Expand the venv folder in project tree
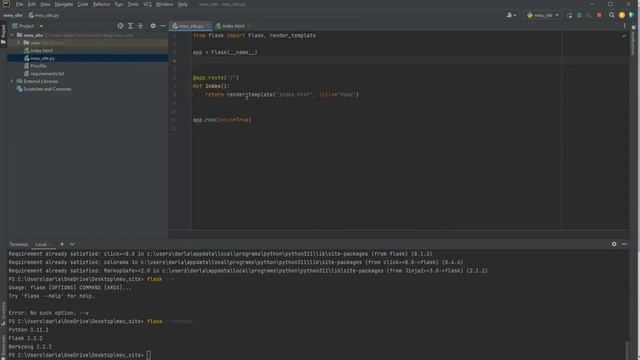The image size is (640, 360). (19, 43)
